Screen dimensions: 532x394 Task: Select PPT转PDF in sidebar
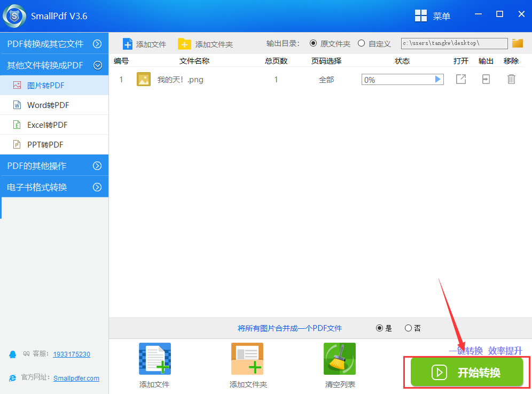(x=54, y=144)
